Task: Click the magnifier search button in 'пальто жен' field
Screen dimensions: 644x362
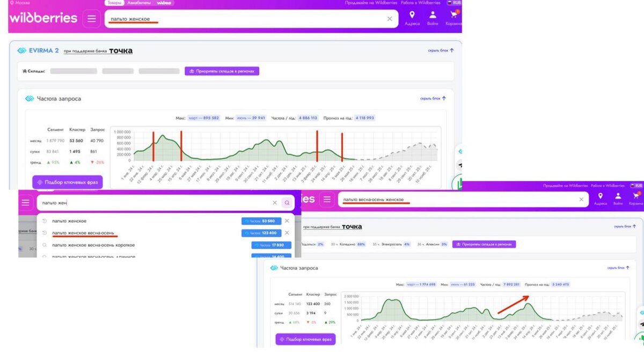Action: coord(287,203)
